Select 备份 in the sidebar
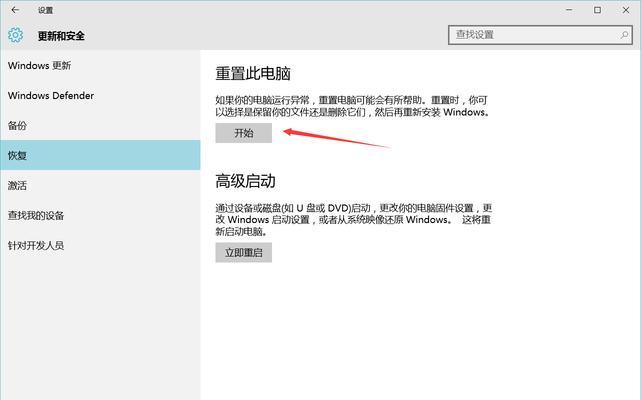This screenshot has width=641, height=400. [x=100, y=126]
